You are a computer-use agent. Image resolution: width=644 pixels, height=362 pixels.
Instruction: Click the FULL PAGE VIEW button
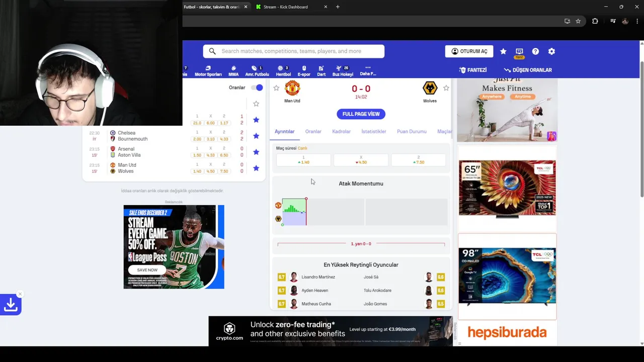tap(361, 114)
